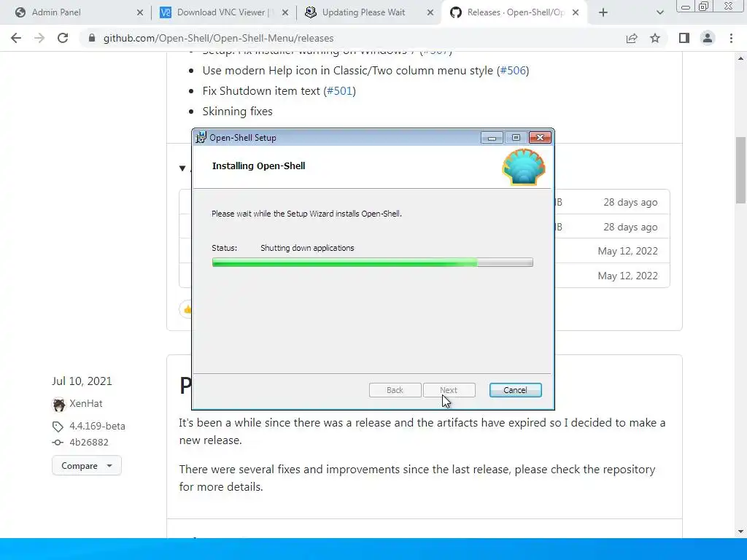The height and width of the screenshot is (560, 747).
Task: Click the tag icon beside 4.4.169-beta
Action: pyautogui.click(x=58, y=426)
